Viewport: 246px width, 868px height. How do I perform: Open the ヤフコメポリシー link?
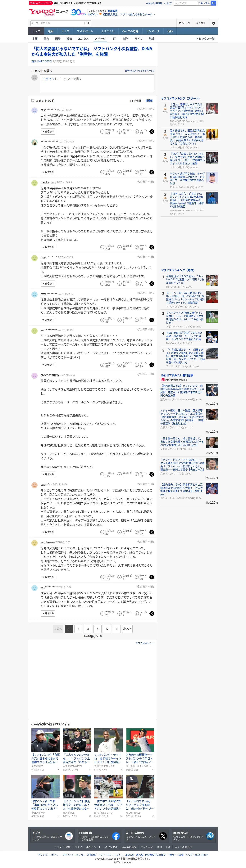pos(145,643)
